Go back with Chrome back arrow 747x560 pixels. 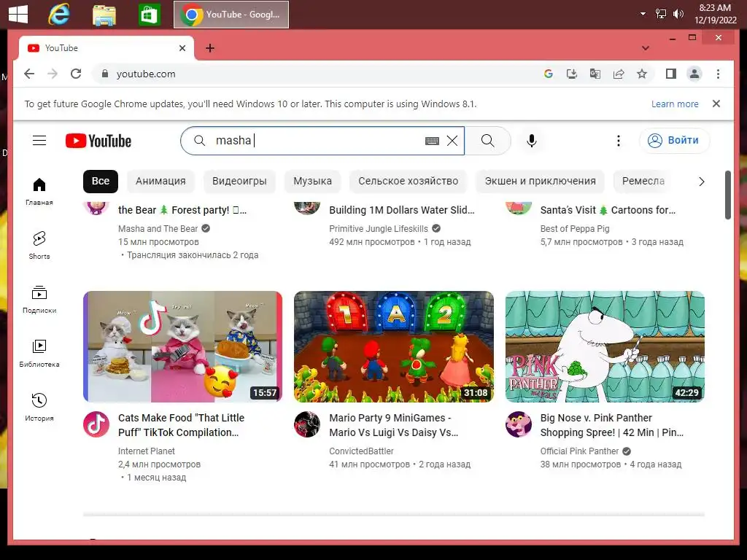click(x=29, y=74)
